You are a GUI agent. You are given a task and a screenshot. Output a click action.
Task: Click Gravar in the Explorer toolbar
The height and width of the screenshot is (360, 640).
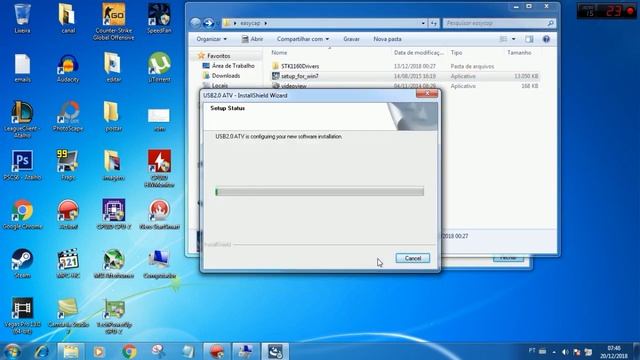pyautogui.click(x=351, y=39)
